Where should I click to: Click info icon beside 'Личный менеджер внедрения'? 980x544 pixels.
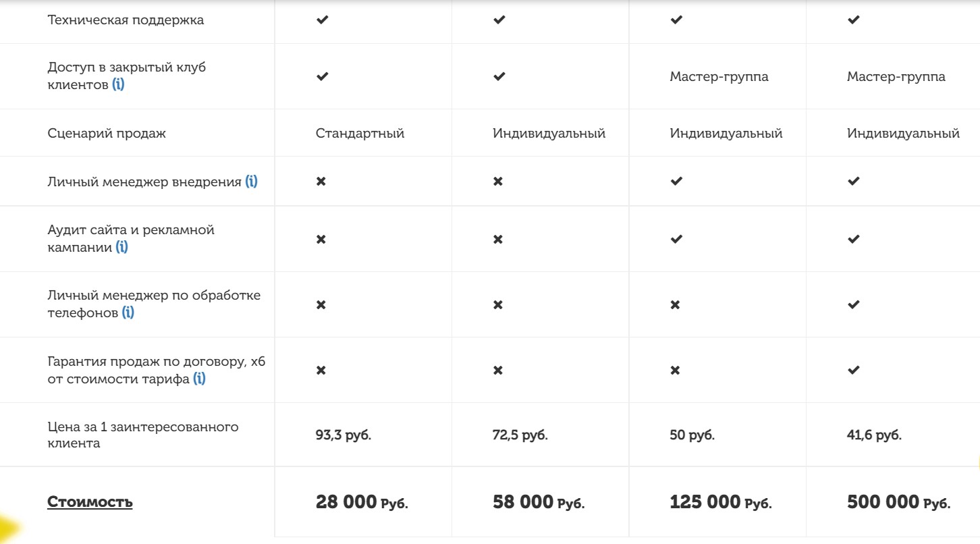pyautogui.click(x=251, y=181)
